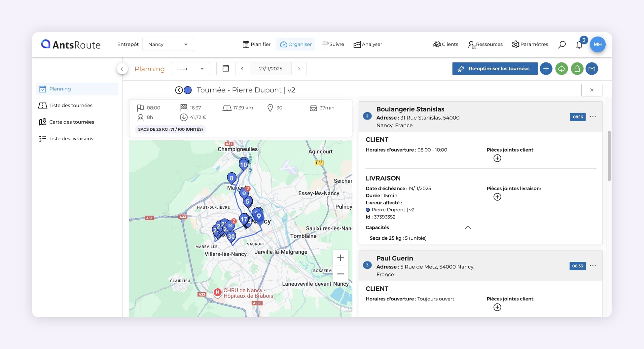
Task: Open Carte des tournées in the sidebar
Action: point(72,122)
